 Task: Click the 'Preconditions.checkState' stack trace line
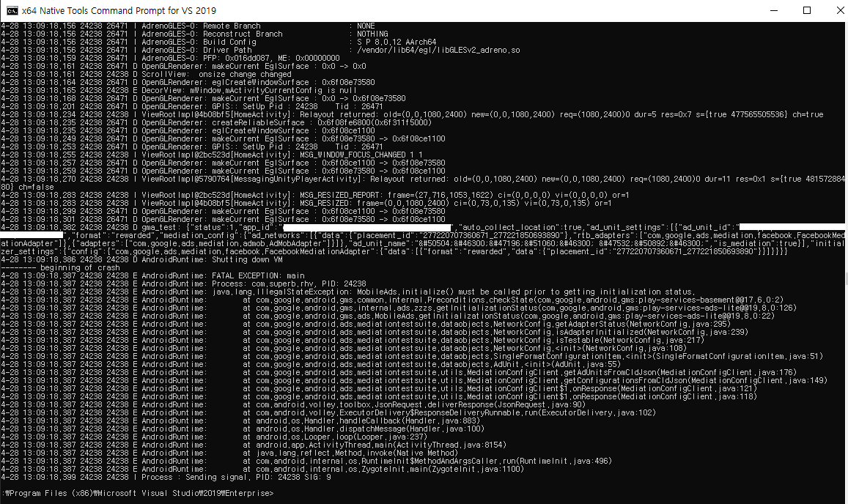point(392,300)
